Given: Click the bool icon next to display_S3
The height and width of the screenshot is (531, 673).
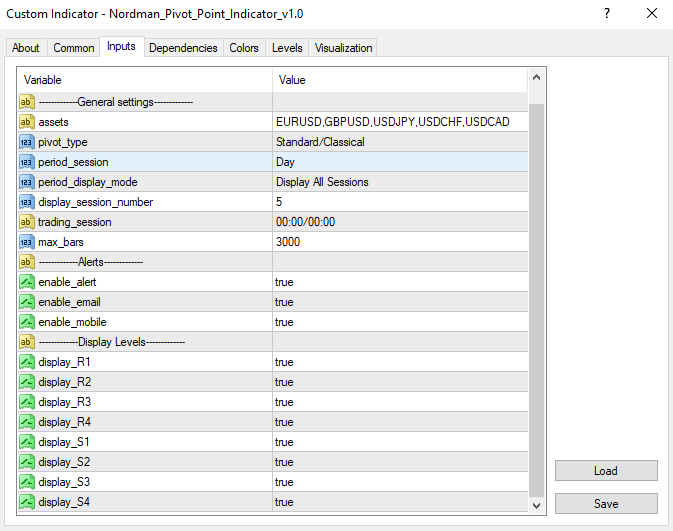Looking at the screenshot, I should 27,482.
